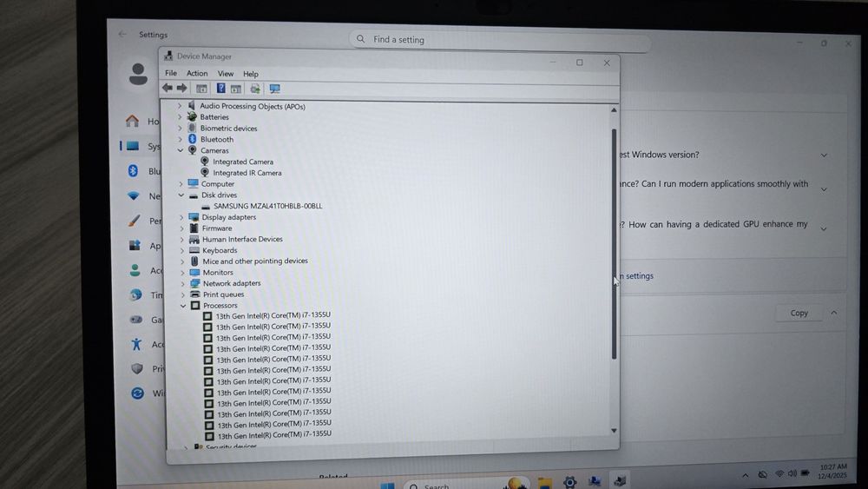The height and width of the screenshot is (489, 868).
Task: Open the Privacy shield icon in Settings
Action: tap(137, 368)
